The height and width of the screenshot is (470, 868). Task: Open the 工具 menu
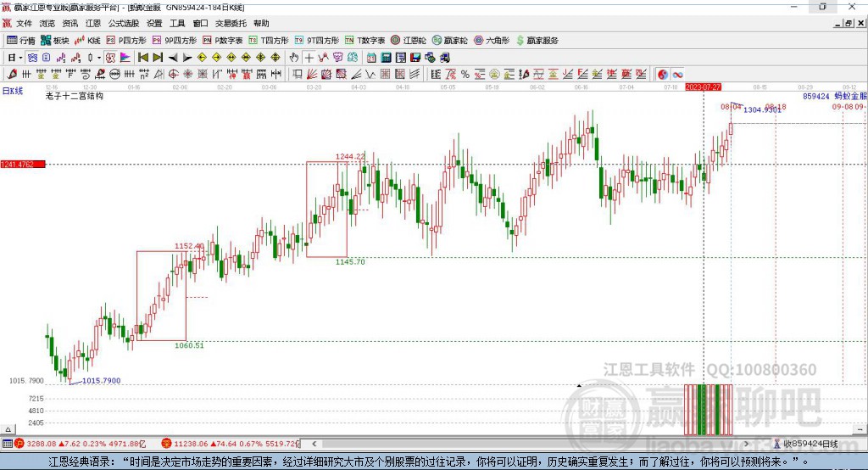(x=177, y=23)
